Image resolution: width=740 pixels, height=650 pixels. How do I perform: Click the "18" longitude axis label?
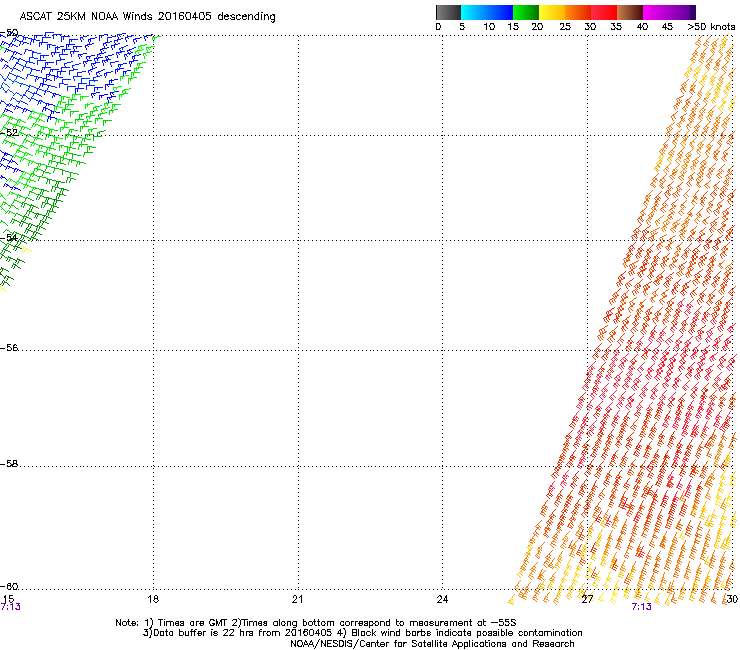pyautogui.click(x=153, y=599)
